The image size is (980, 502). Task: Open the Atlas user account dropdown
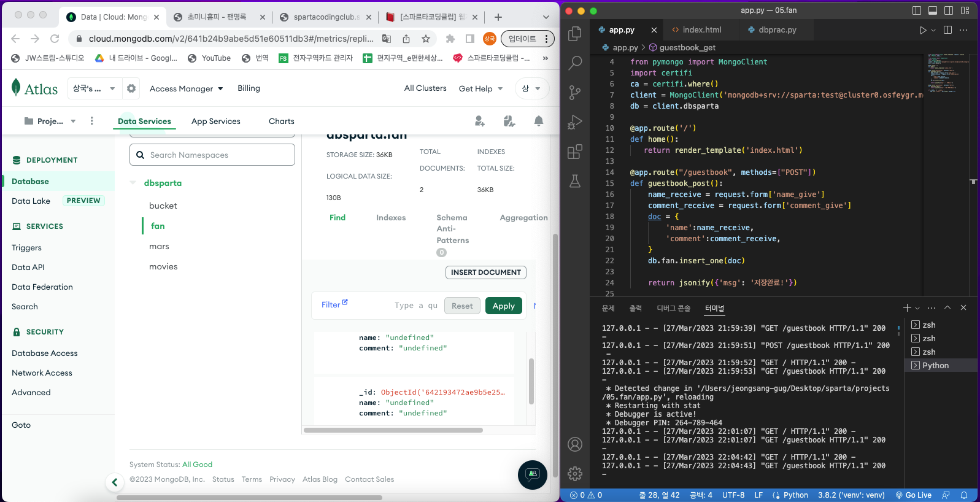pos(531,88)
